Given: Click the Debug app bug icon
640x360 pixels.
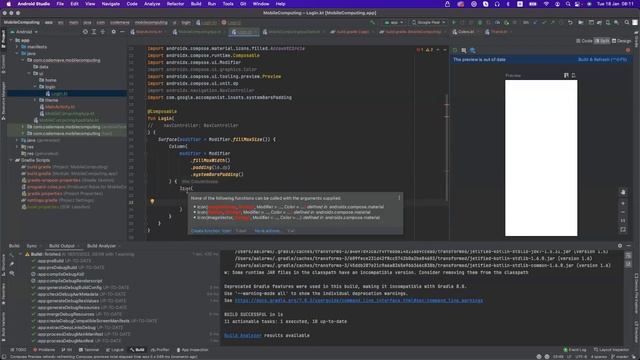Looking at the screenshot, I should [x=480, y=22].
